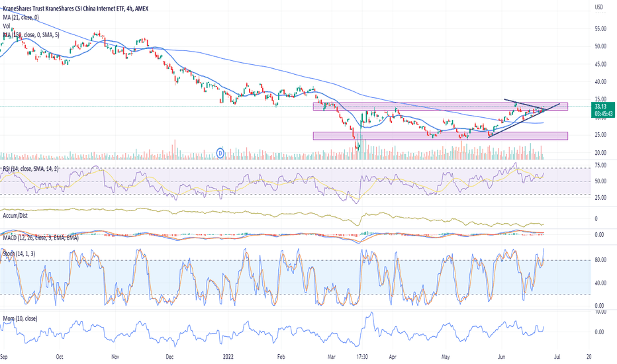Screen dimensions: 617x364
Task: Click the 2022 year on time axis
Action: pyautogui.click(x=228, y=357)
